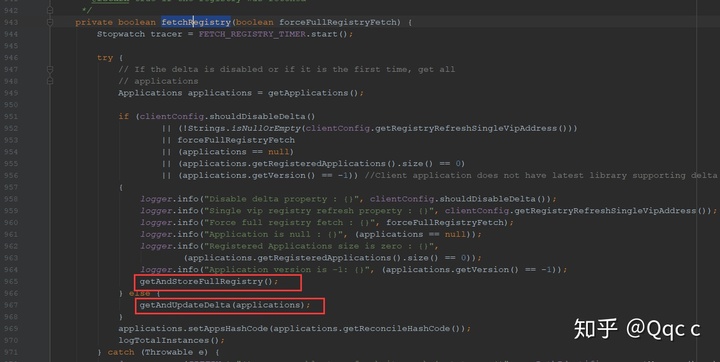This screenshot has height=362, width=720.
Task: Toggle the comment end fold marker at line 948
Action: tap(50, 81)
